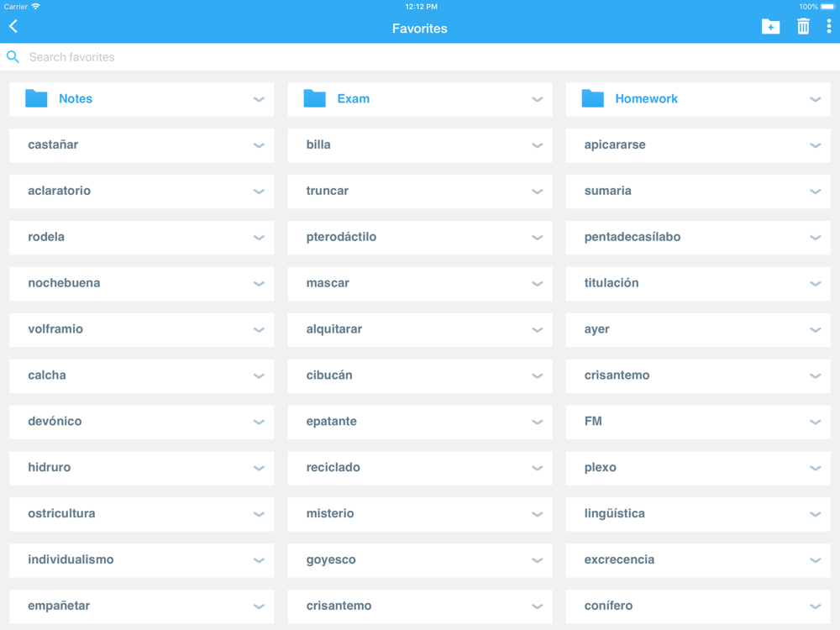Viewport: 840px width, 630px height.
Task: Open the word ayer
Action: pos(596,329)
